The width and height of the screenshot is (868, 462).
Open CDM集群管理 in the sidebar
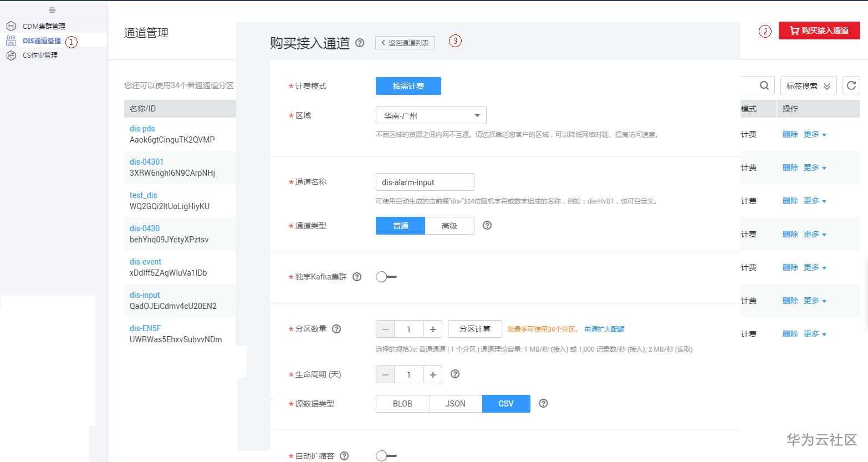pos(44,26)
